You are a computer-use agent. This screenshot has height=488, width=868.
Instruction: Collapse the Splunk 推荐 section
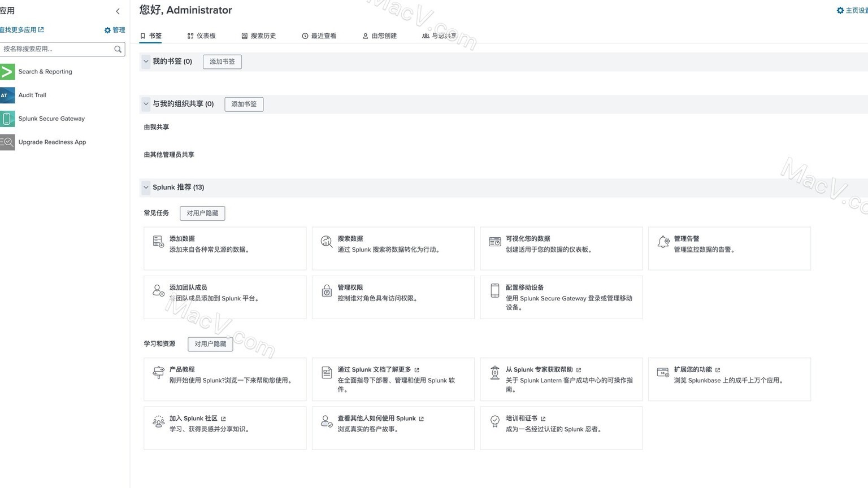pyautogui.click(x=146, y=187)
